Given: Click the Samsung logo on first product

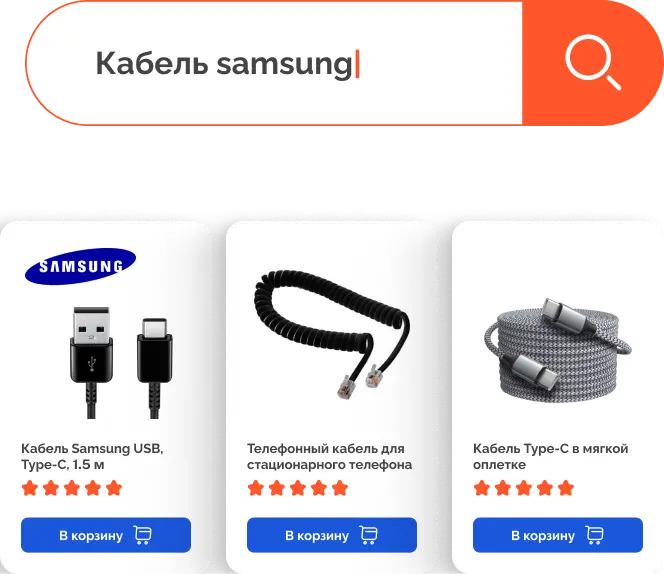Looking at the screenshot, I should click(x=80, y=266).
